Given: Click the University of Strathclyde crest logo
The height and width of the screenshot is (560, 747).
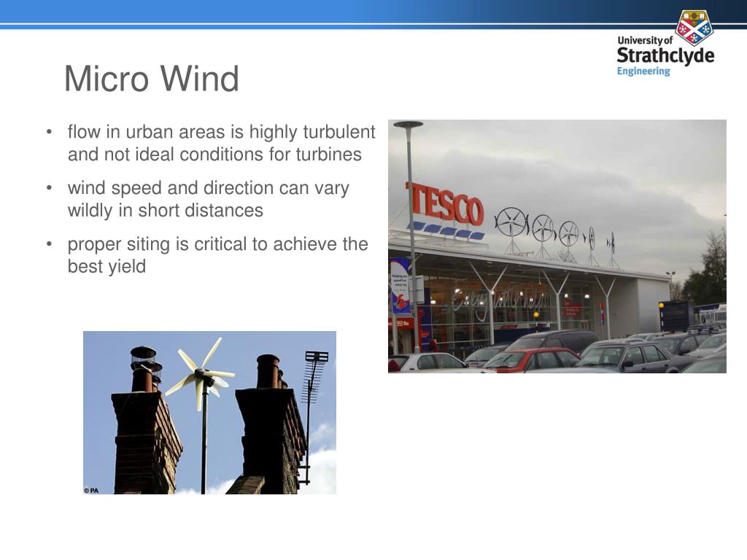Looking at the screenshot, I should tap(694, 28).
